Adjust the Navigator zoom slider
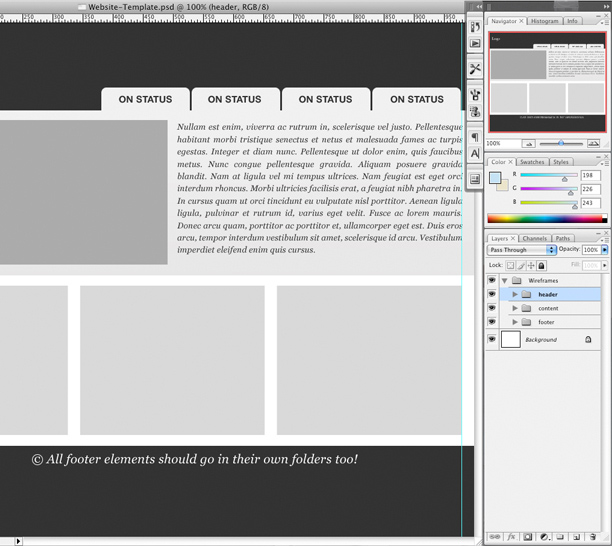This screenshot has width=612, height=547. tap(561, 144)
